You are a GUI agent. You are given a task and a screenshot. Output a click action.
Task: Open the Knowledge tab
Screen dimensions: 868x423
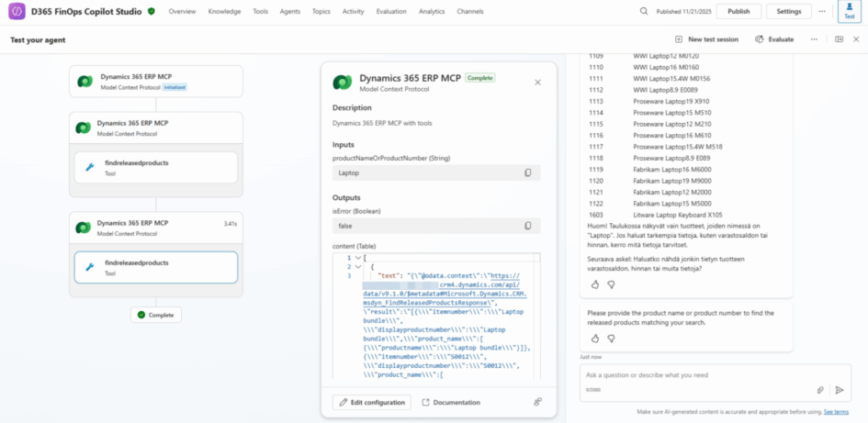pos(224,11)
